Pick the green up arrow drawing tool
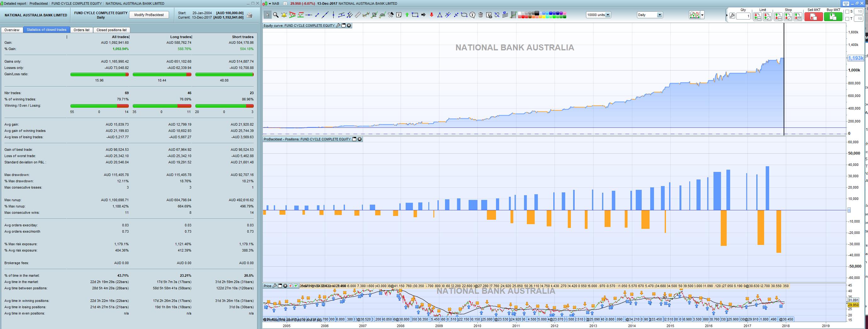 [x=407, y=15]
